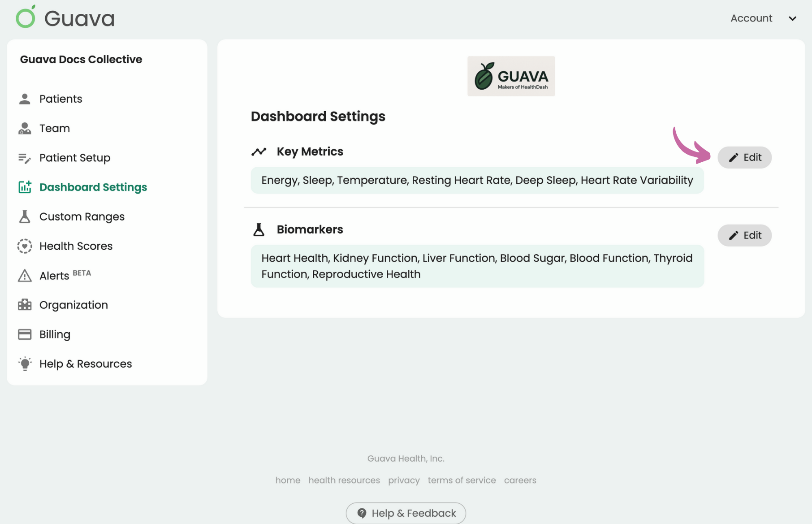This screenshot has height=524, width=812.
Task: Click the Guava Docs Collective title
Action: click(x=81, y=59)
